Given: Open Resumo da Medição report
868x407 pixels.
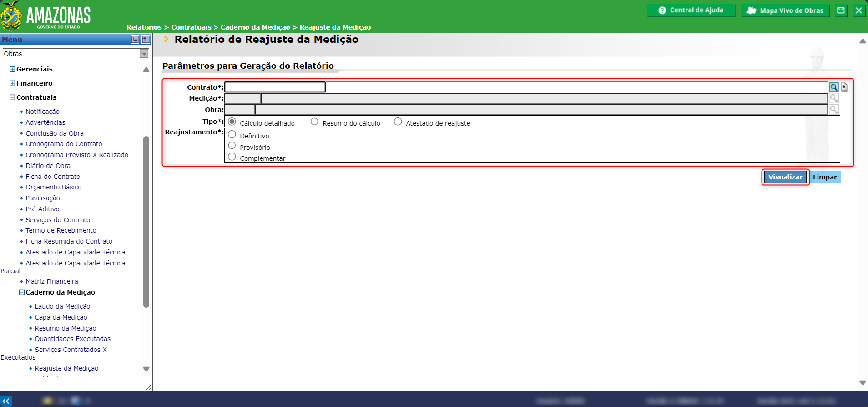Looking at the screenshot, I should [x=66, y=328].
